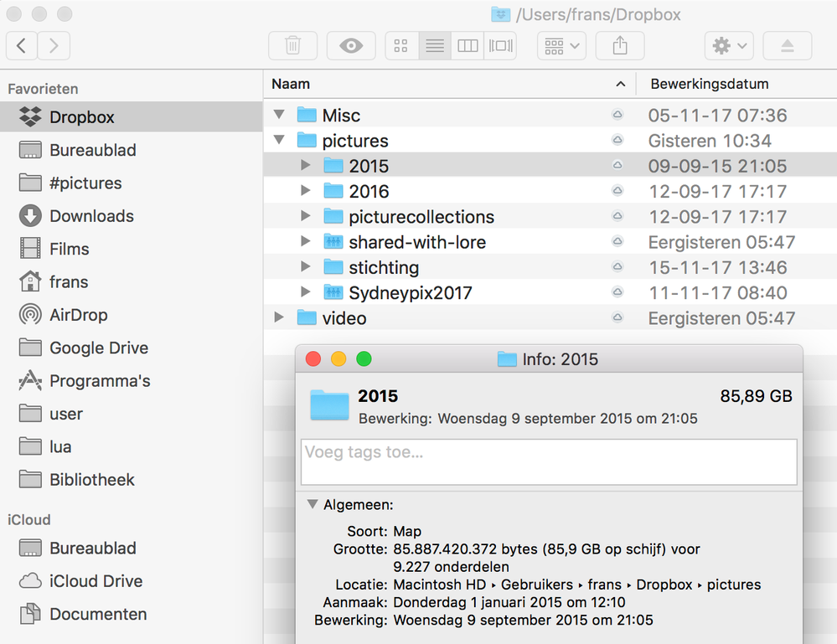Image resolution: width=837 pixels, height=644 pixels.
Task: Open Downloads from the sidebar
Action: pos(91,216)
